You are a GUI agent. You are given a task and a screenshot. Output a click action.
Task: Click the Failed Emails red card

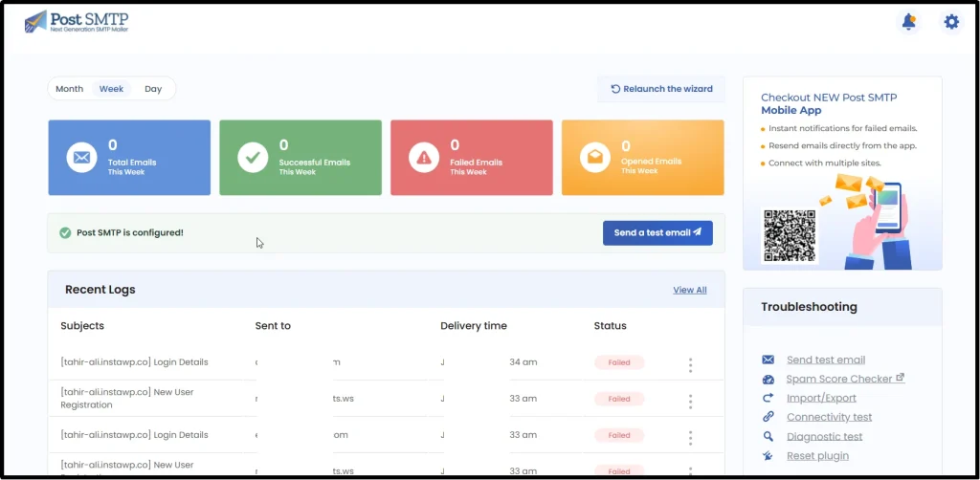472,158
